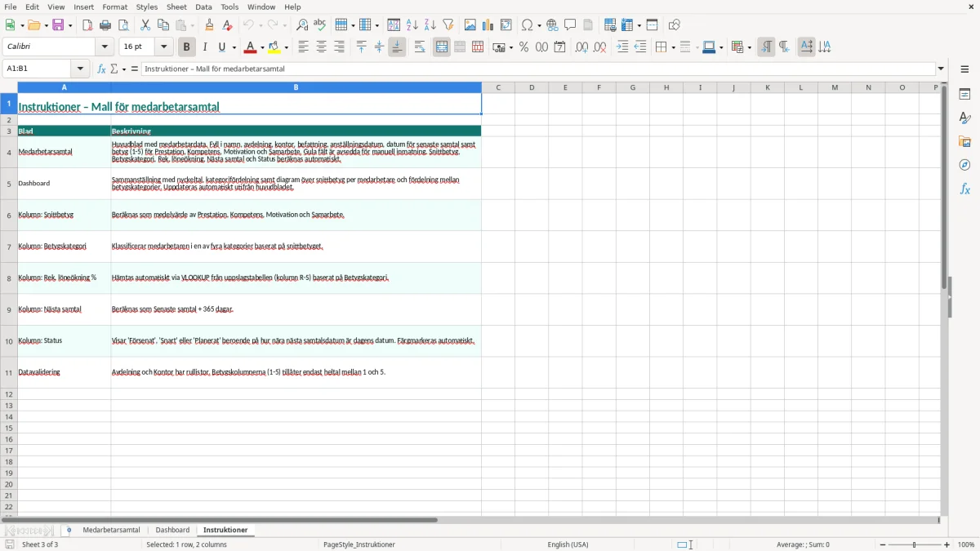Toggle Left-to-Right text direction
The width and height of the screenshot is (980, 551).
766,47
